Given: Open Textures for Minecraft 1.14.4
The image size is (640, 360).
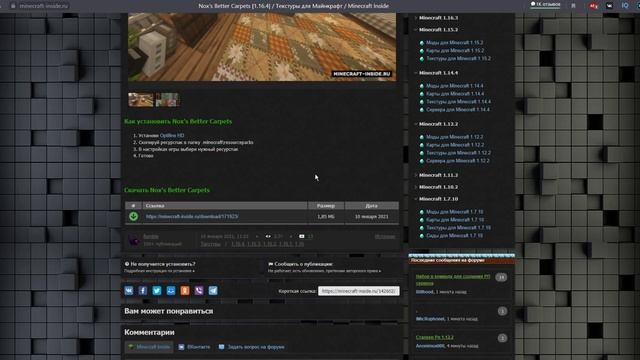Looking at the screenshot, I should [x=458, y=102].
